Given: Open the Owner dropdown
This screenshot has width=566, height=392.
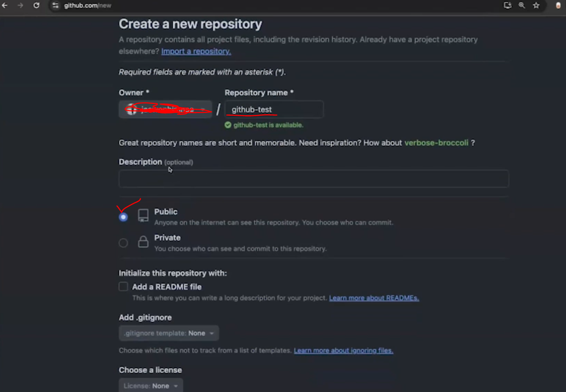Looking at the screenshot, I should tap(165, 109).
